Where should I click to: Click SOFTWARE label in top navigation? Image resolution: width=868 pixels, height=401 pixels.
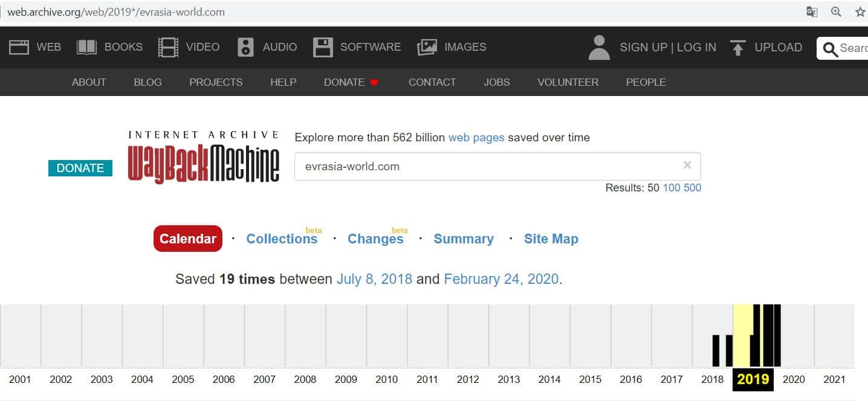tap(371, 47)
